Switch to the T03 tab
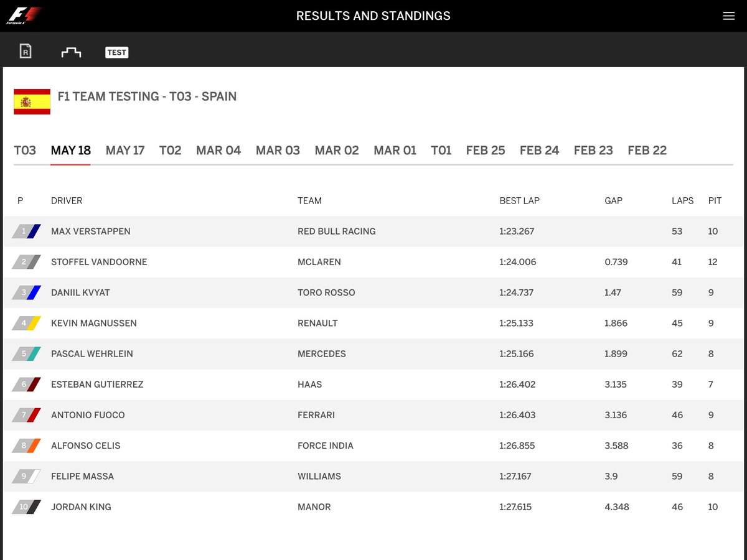 [25, 150]
